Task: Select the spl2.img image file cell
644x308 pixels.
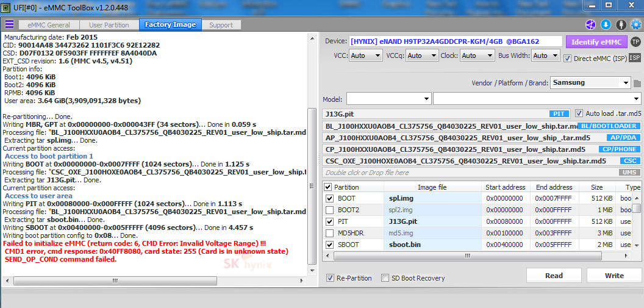Action: (432, 210)
